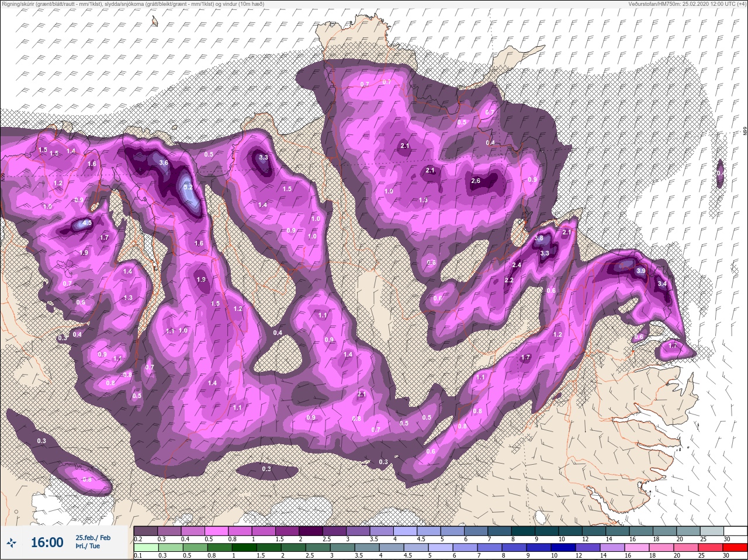Select lower legend lavender swatch at 5

(441, 547)
